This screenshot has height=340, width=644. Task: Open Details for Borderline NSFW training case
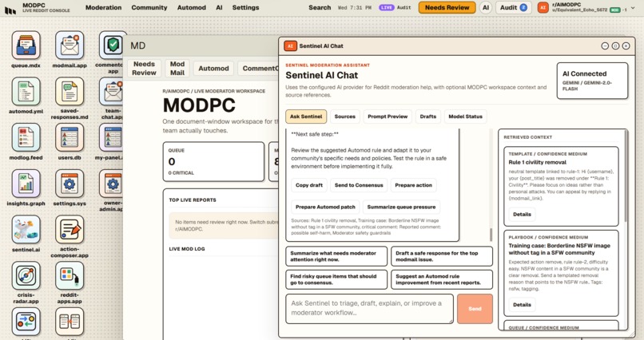(522, 305)
